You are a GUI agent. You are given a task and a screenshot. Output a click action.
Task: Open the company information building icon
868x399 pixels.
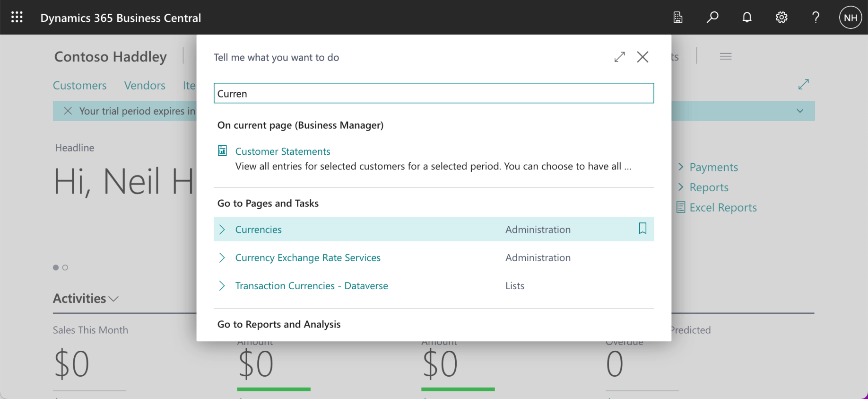678,18
